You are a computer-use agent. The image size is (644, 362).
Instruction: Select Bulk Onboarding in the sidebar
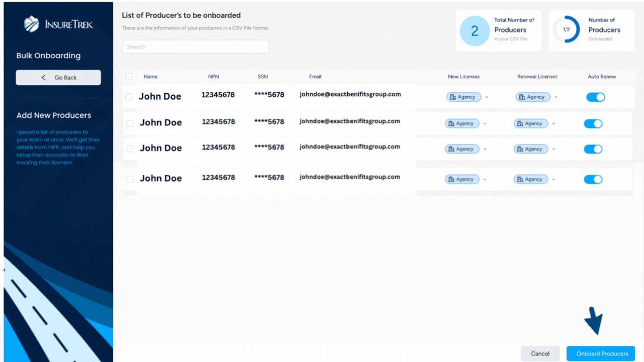pyautogui.click(x=49, y=56)
